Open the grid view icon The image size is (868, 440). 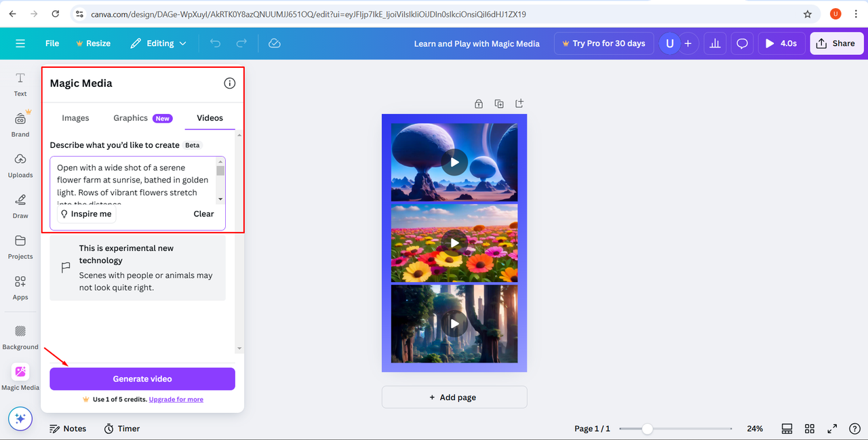click(810, 428)
